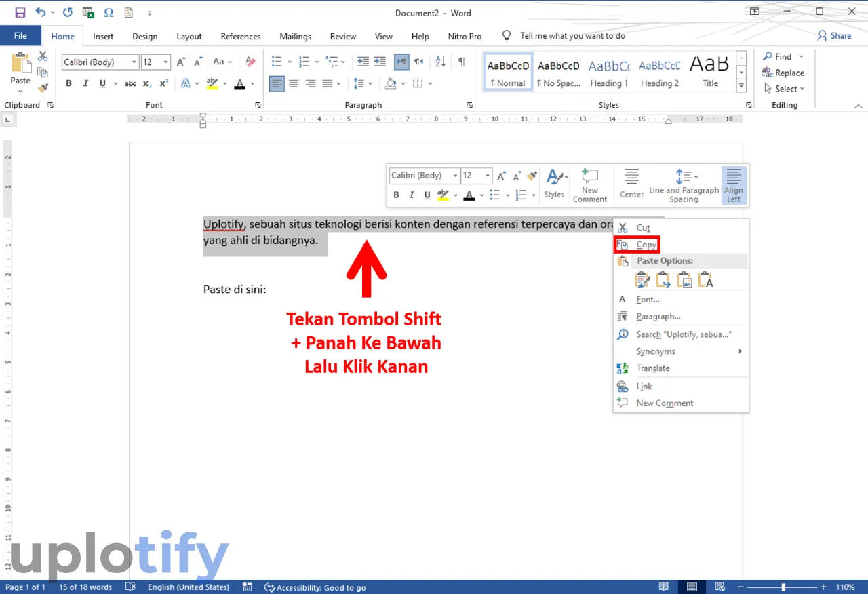
Task: Click the Redo icon in quick access toolbar
Action: click(x=67, y=12)
